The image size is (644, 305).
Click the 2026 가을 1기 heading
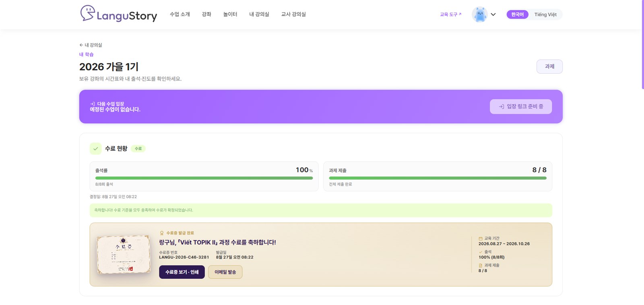click(x=109, y=66)
